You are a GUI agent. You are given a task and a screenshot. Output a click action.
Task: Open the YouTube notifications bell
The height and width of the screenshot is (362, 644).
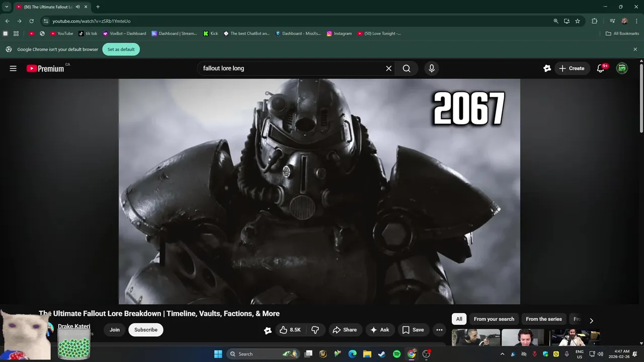(600, 68)
